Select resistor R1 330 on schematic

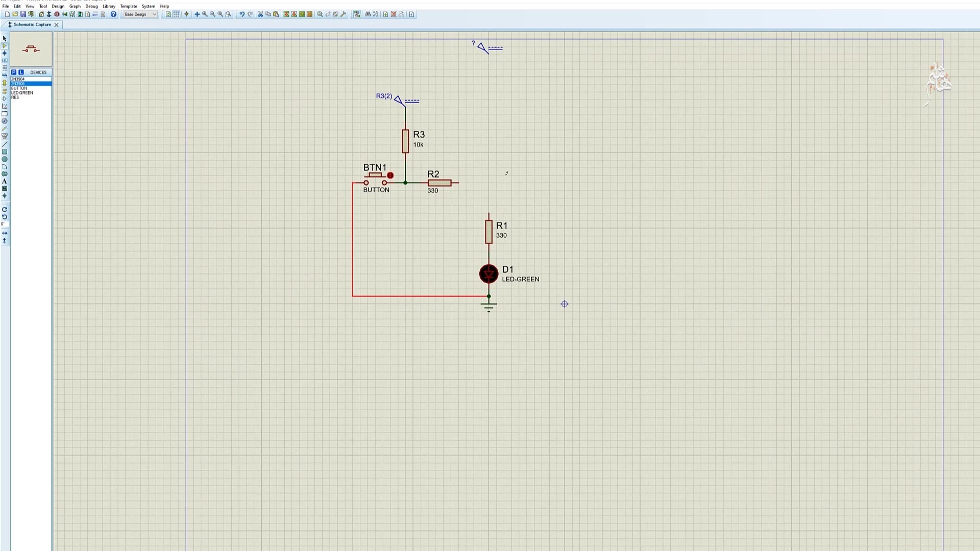489,232
